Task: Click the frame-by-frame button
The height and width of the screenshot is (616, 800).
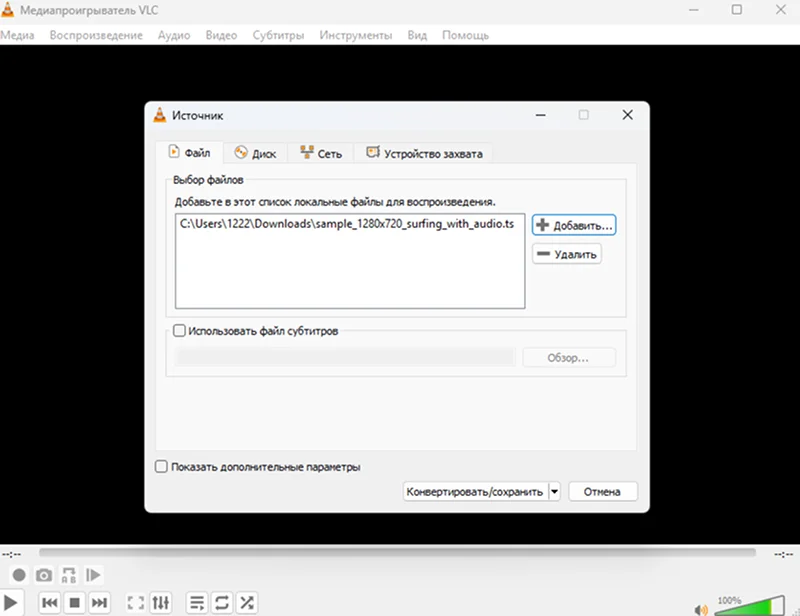Action: [x=93, y=575]
